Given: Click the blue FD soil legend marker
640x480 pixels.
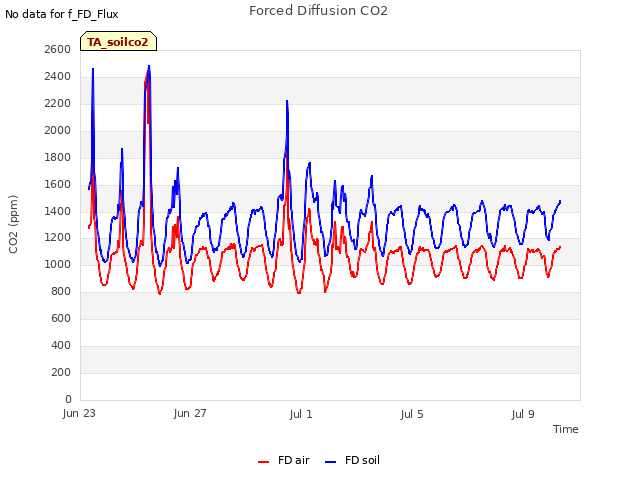Looking at the screenshot, I should (331, 462).
